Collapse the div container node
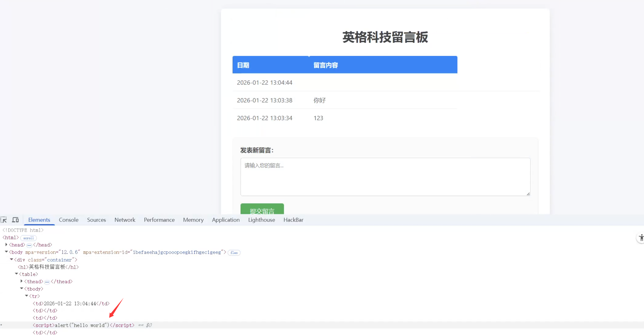 [x=11, y=259]
